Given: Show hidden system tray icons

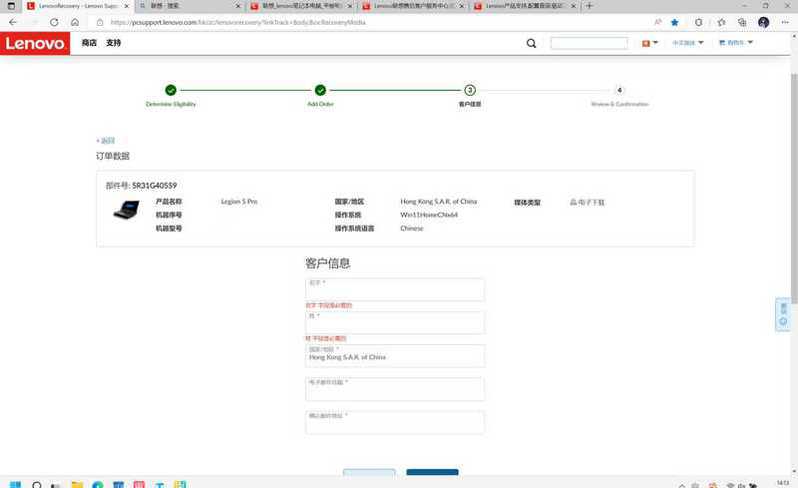Looking at the screenshot, I should click(x=681, y=484).
